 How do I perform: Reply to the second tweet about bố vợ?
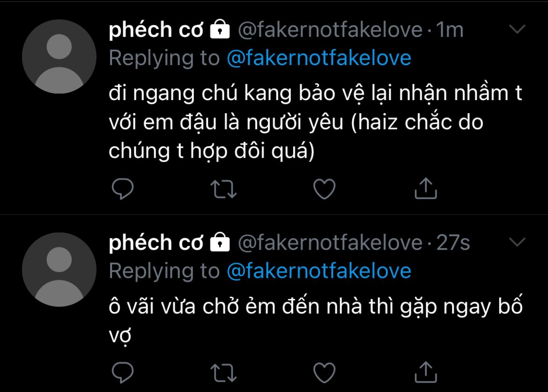click(123, 372)
